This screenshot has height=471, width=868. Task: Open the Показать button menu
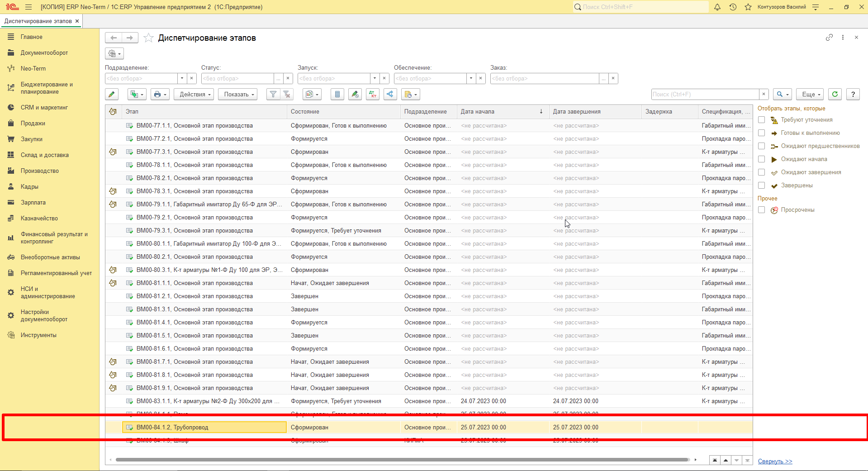tap(237, 94)
